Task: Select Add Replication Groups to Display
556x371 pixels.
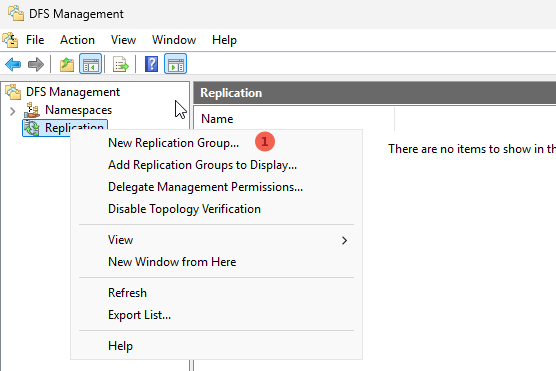Action: coord(216,165)
